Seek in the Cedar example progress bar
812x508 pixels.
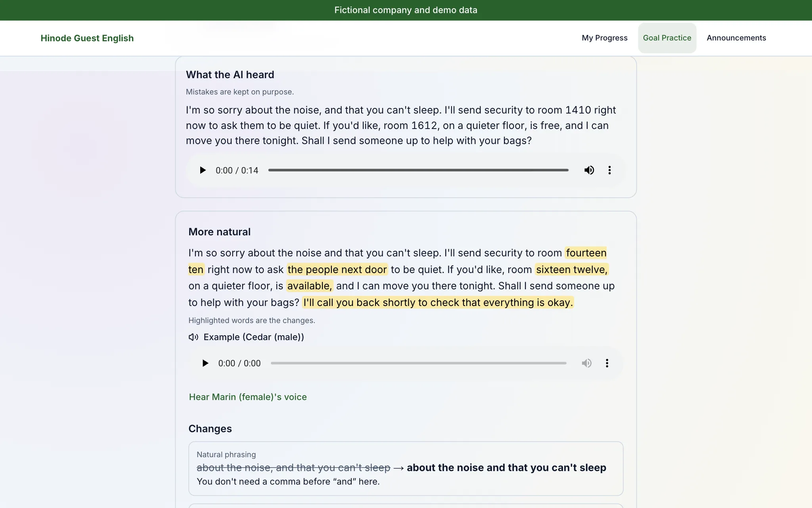[x=419, y=363]
